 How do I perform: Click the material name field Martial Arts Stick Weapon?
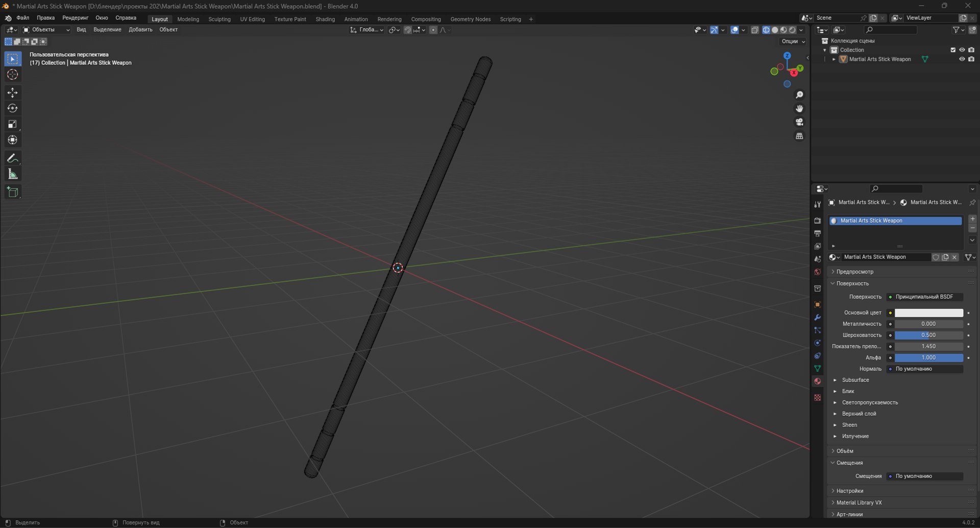tap(886, 257)
